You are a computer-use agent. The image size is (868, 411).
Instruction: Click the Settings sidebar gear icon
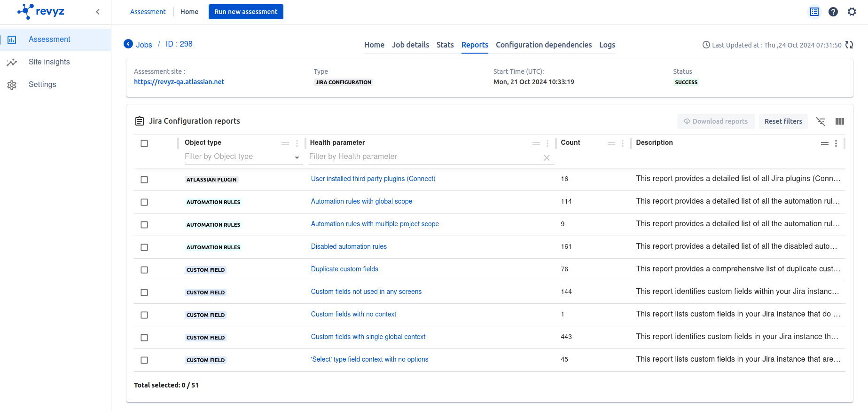[x=12, y=85]
